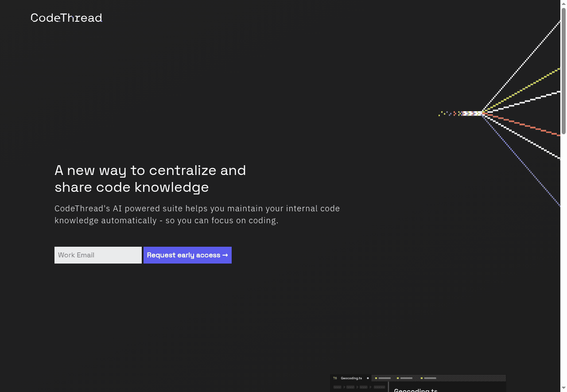Expand the first breadcrumb chevron
Image resolution: width=567 pixels, height=392 pixels.
click(344, 386)
